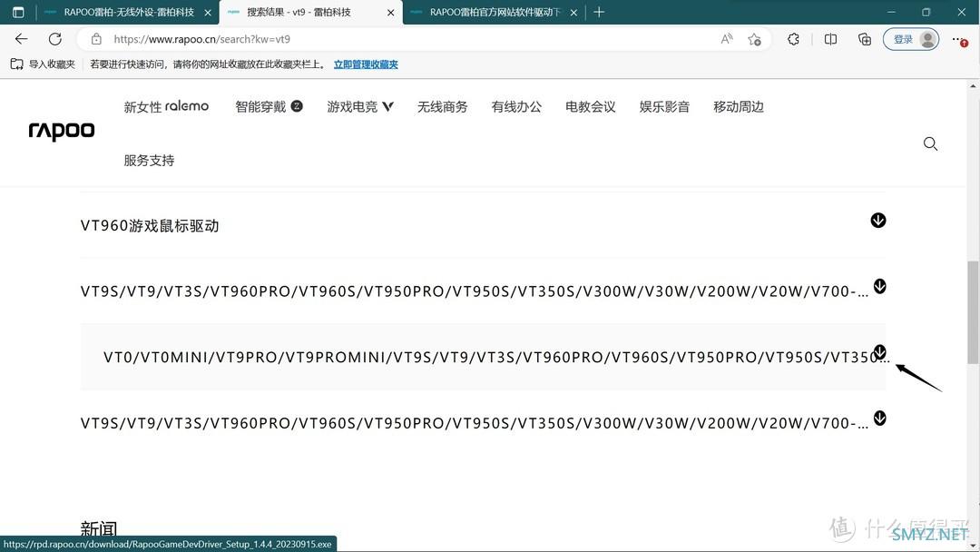The width and height of the screenshot is (980, 552).
Task: View site information lock icon
Action: point(96,39)
